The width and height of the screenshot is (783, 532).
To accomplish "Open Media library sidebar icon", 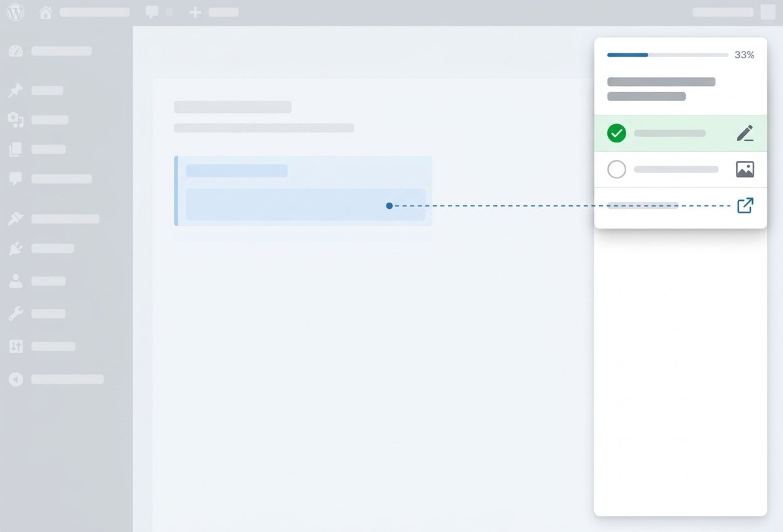I will coord(16,120).
